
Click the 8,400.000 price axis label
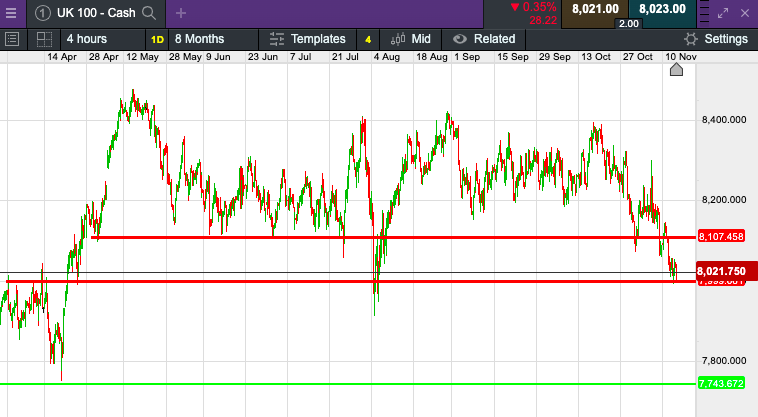(x=724, y=120)
